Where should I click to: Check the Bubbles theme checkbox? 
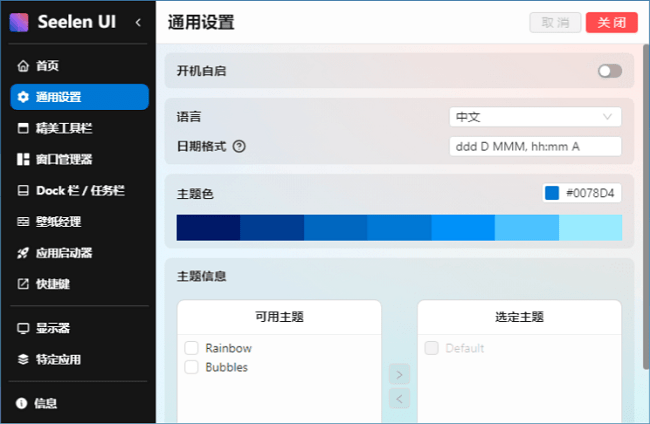coord(191,367)
